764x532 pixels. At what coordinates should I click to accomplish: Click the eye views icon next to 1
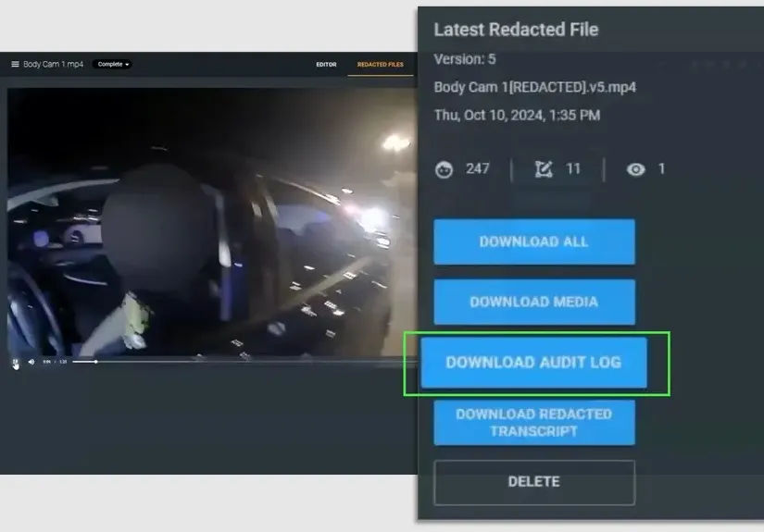point(635,169)
